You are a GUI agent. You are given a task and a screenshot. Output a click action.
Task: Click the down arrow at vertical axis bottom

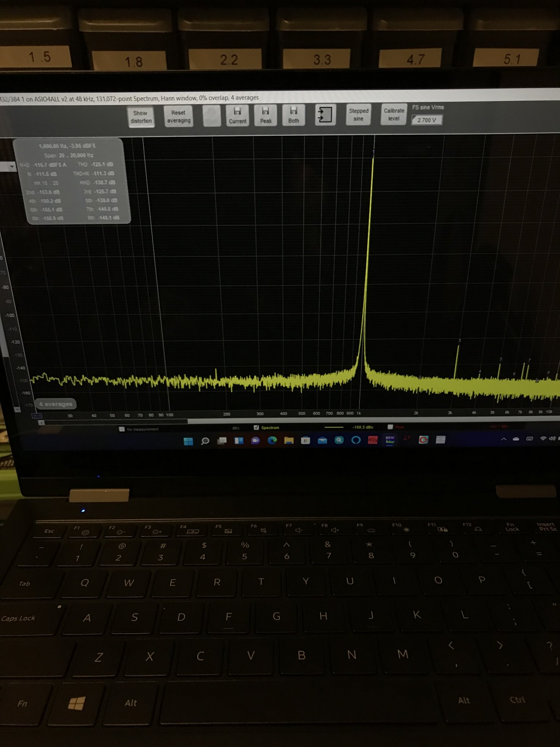[17, 410]
